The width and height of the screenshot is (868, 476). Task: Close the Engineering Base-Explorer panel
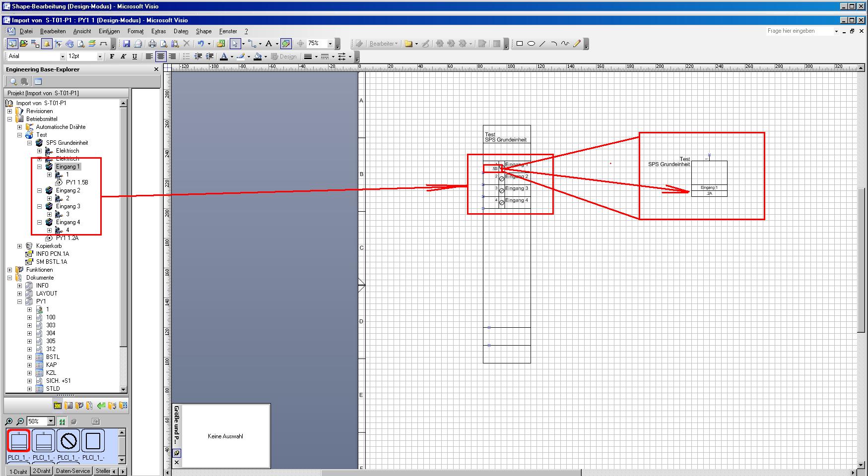[156, 69]
